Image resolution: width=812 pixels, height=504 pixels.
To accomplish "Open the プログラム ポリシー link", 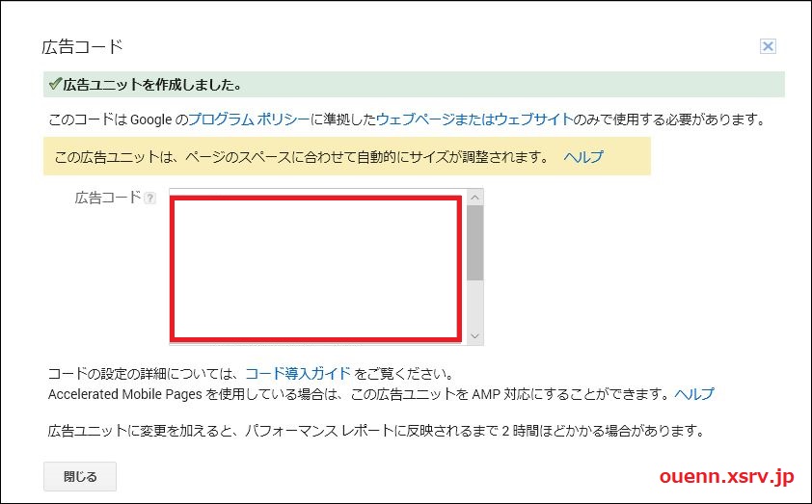I will tap(249, 119).
